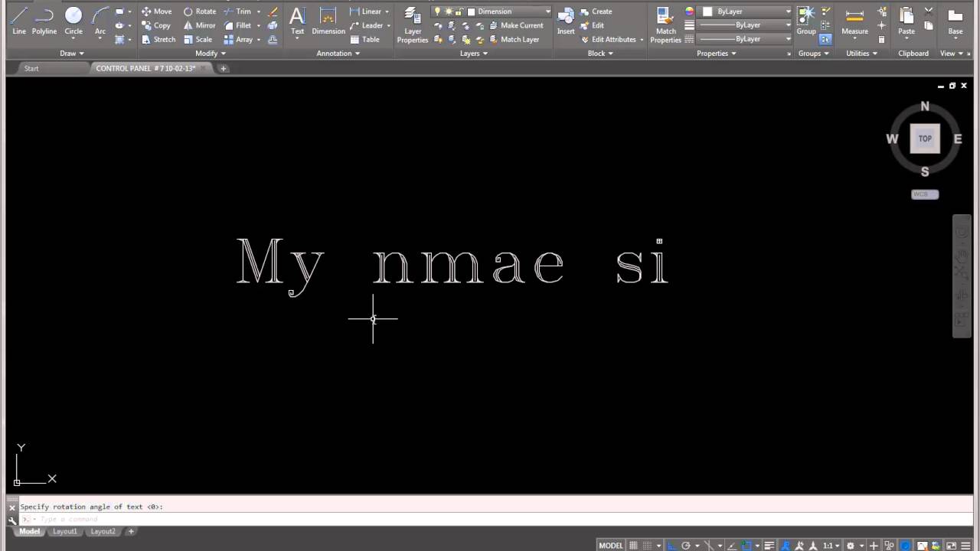This screenshot has height=551, width=980.
Task: Click the block Edit button
Action: pyautogui.click(x=593, y=25)
